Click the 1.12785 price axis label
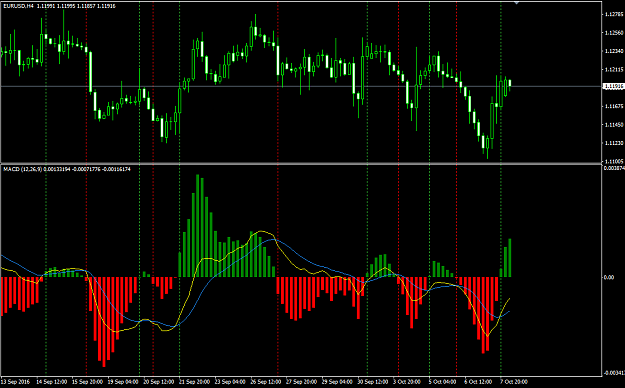This screenshot has width=625, height=388. (614, 14)
